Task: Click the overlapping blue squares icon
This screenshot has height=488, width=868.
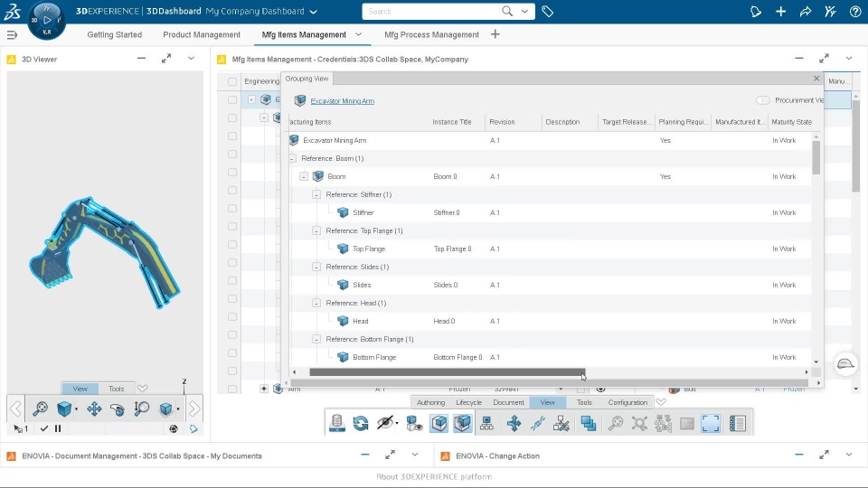Action: 589,423
